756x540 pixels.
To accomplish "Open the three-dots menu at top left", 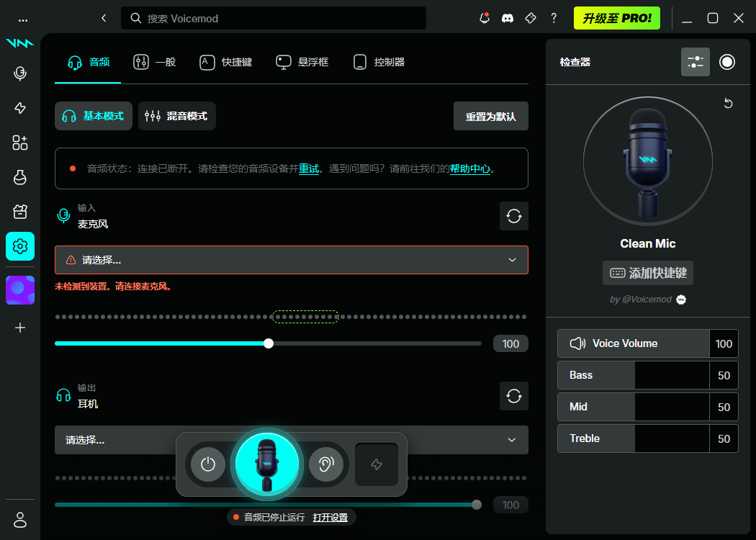I will click(x=22, y=20).
